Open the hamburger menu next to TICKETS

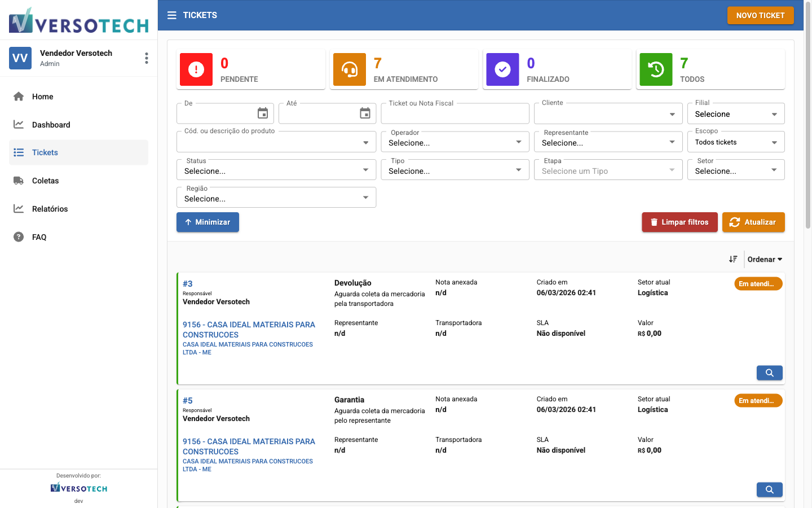[x=171, y=15]
